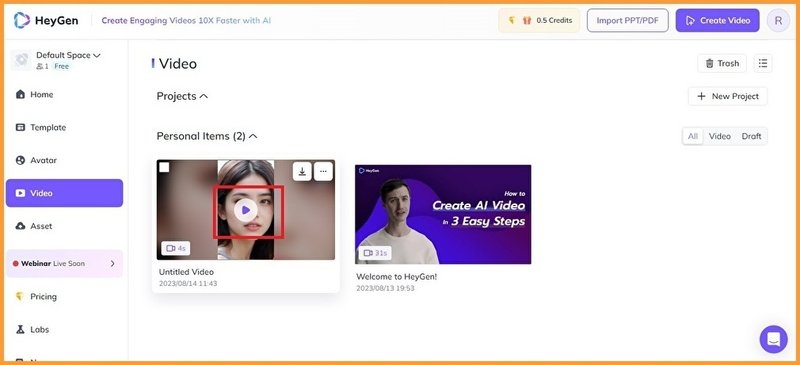Click the 2023/08/13 19:53 timestamp
Screen dimensions: 800x365
click(x=385, y=288)
